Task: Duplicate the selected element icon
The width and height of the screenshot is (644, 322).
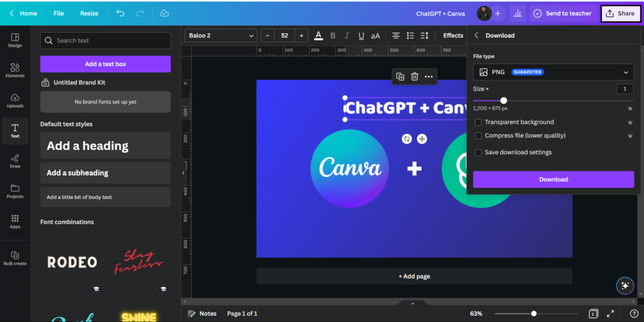Action: click(x=400, y=76)
